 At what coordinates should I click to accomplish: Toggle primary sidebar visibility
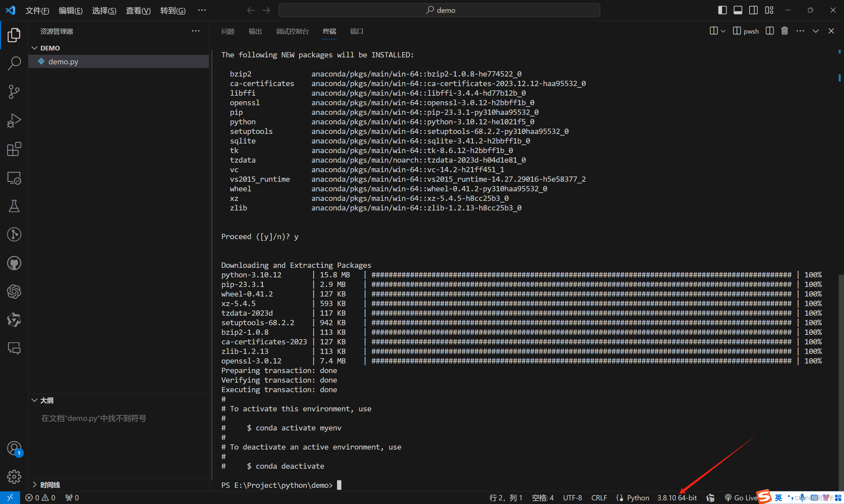pos(722,10)
